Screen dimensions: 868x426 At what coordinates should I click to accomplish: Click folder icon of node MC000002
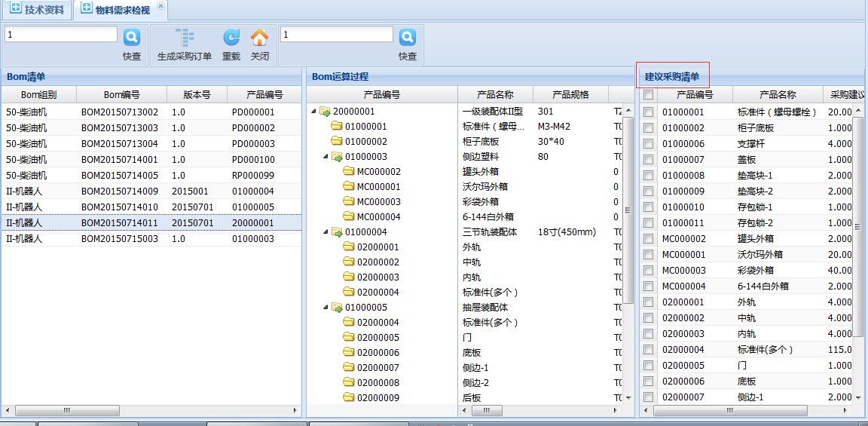[x=348, y=172]
